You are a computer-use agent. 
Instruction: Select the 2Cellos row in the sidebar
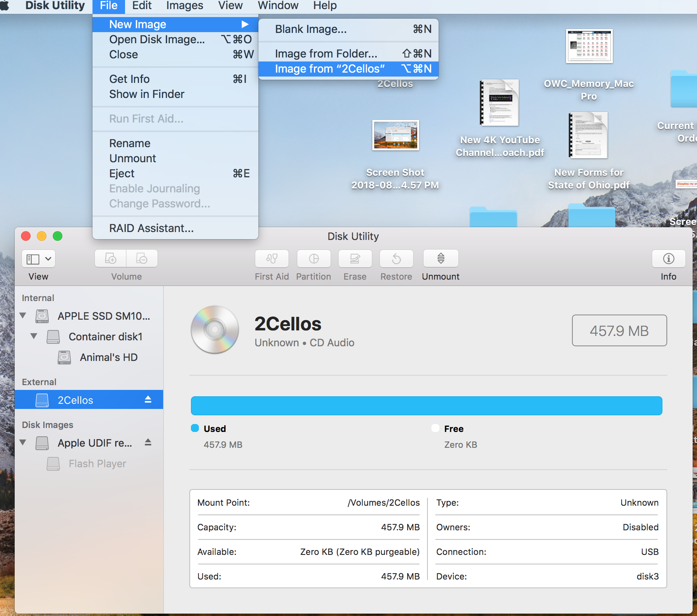[x=89, y=400]
